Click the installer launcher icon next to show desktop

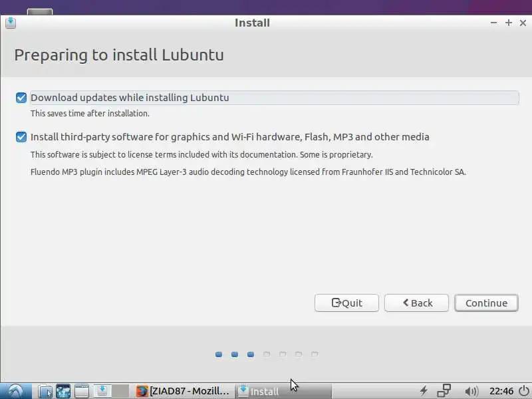102,391
